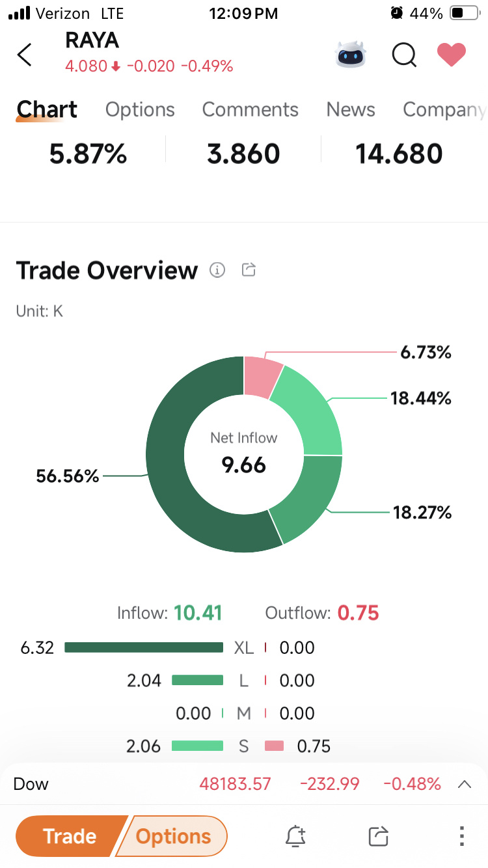Select the dark green 56.56% donut segment
Viewport: 488px width, 868px height.
coord(166,455)
